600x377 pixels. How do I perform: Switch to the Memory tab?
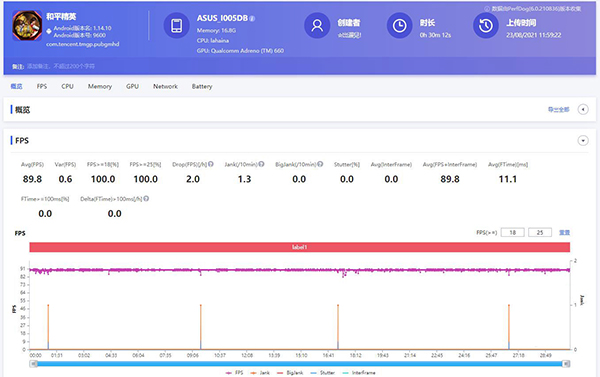point(100,86)
